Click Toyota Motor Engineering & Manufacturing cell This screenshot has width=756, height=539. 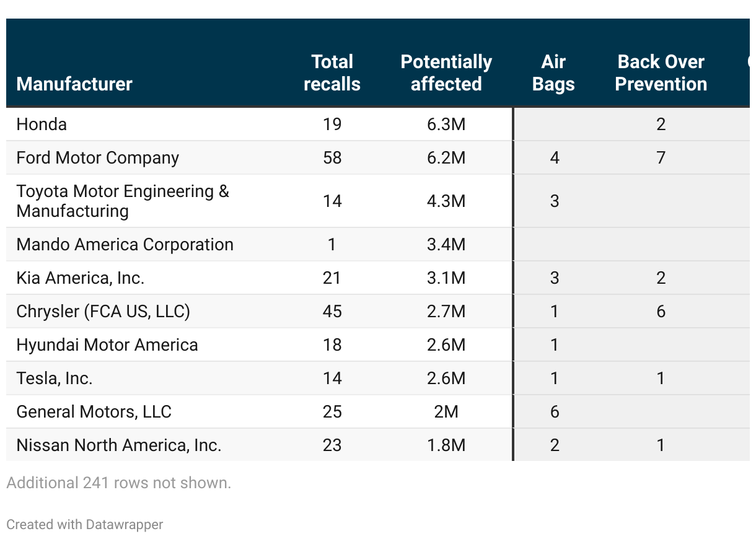click(123, 201)
